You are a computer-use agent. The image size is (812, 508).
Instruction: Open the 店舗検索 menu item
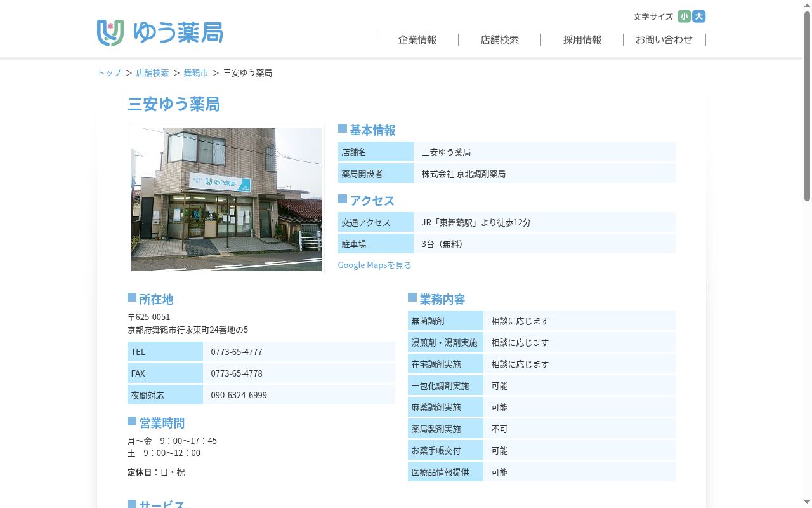(x=500, y=39)
